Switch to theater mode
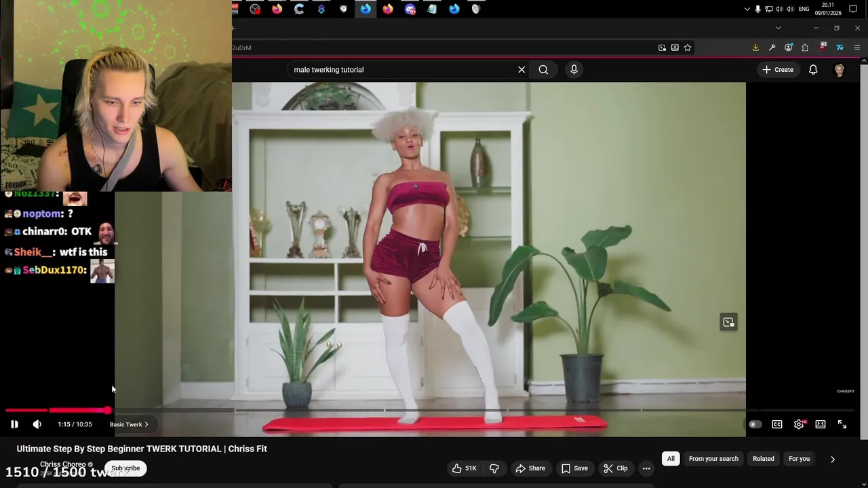868x488 pixels. [x=821, y=424]
